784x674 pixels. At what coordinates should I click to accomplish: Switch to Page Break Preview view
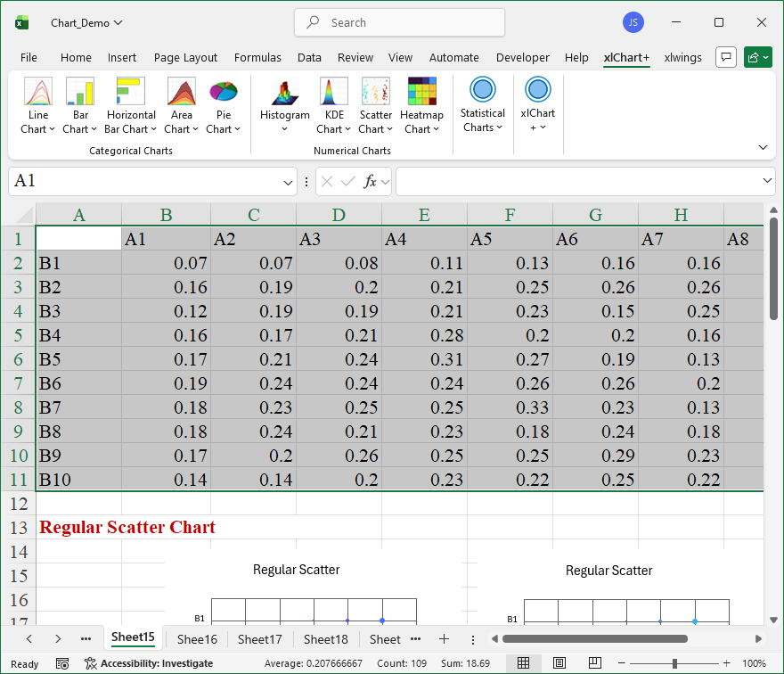(x=592, y=663)
